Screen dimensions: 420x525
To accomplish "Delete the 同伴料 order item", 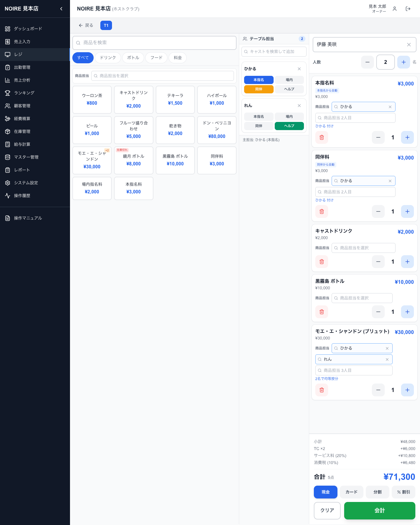I will pos(322,211).
